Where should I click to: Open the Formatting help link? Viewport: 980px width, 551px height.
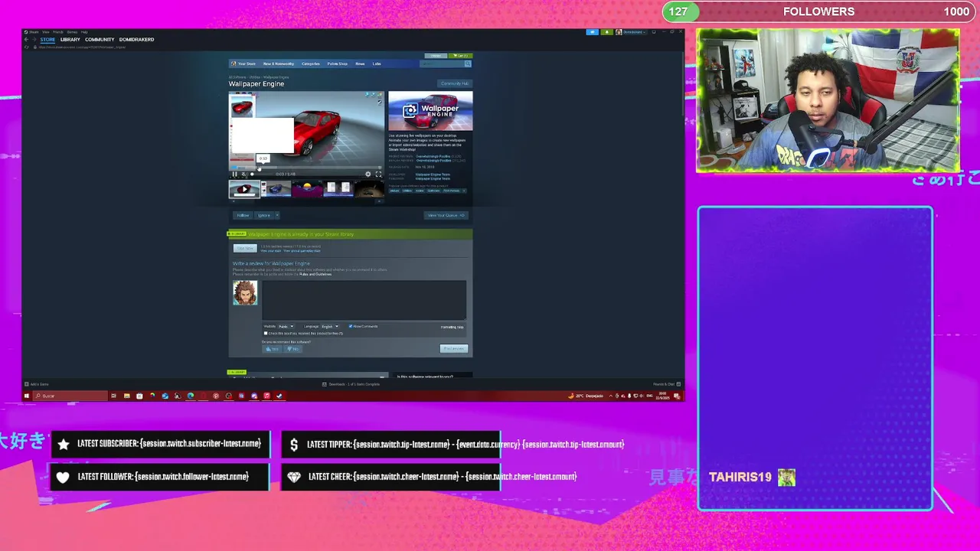452,327
